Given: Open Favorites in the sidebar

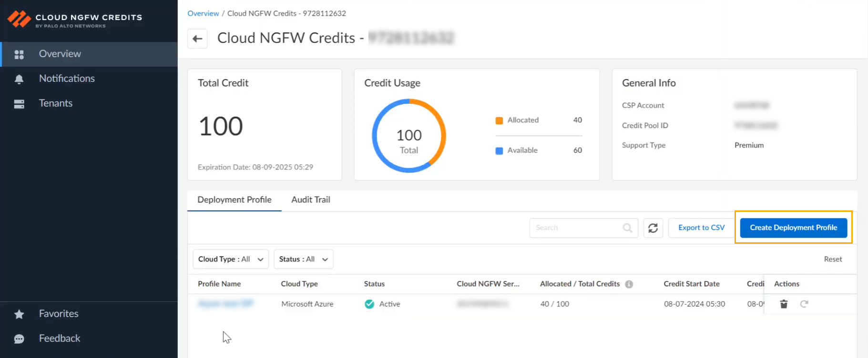Looking at the screenshot, I should tap(89, 314).
